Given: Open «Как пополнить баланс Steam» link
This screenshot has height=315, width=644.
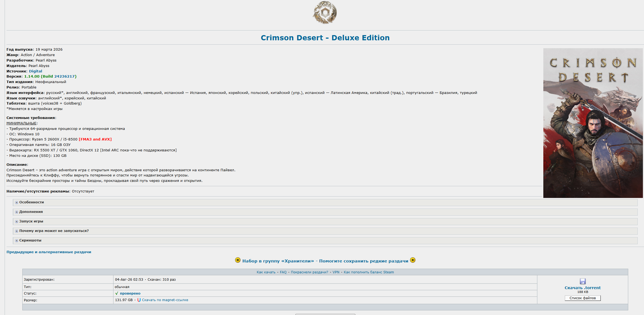Looking at the screenshot, I should click(x=369, y=272).
